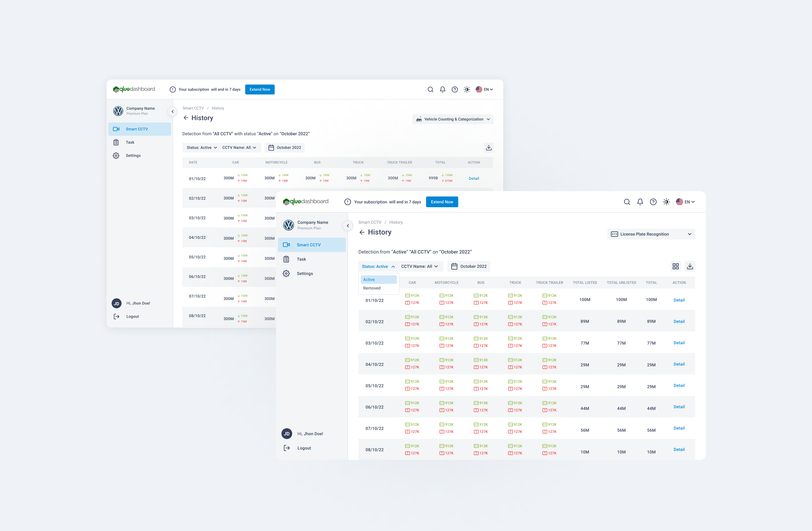Open search in the back dashboard header
The image size is (812, 531).
pos(430,89)
